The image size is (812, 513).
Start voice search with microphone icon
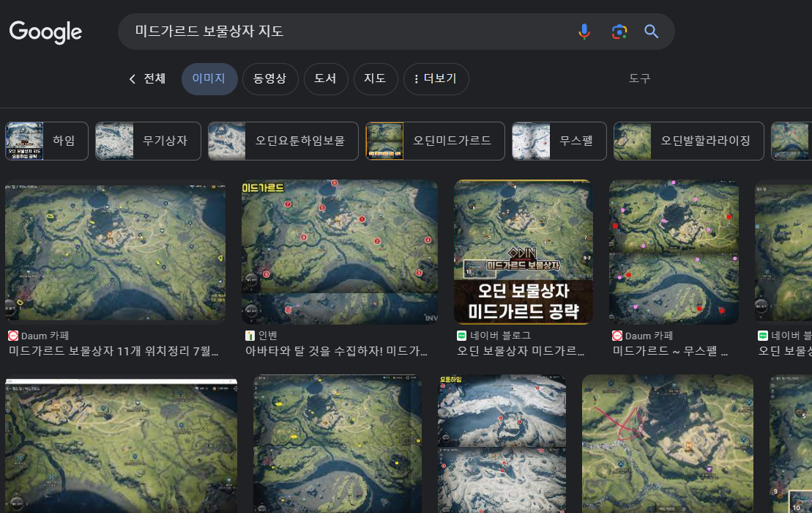[x=584, y=32]
